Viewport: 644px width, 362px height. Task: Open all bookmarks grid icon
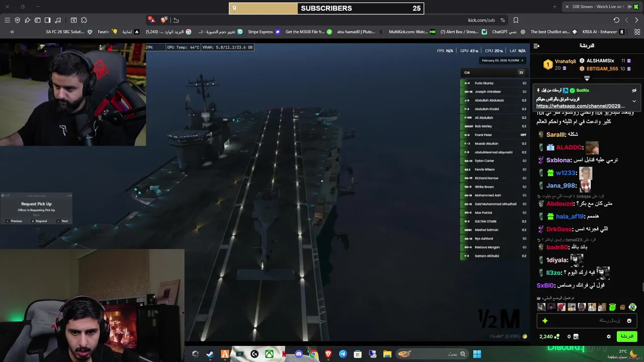[x=636, y=32]
